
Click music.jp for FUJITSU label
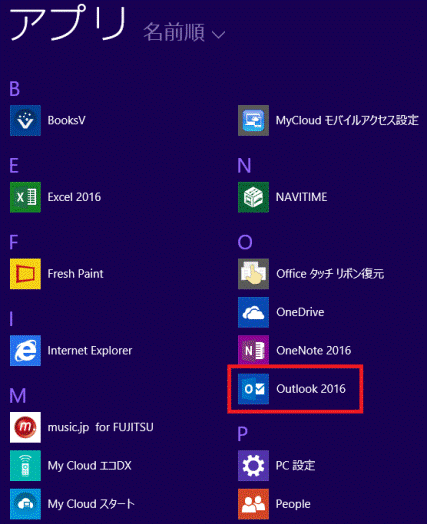101,427
